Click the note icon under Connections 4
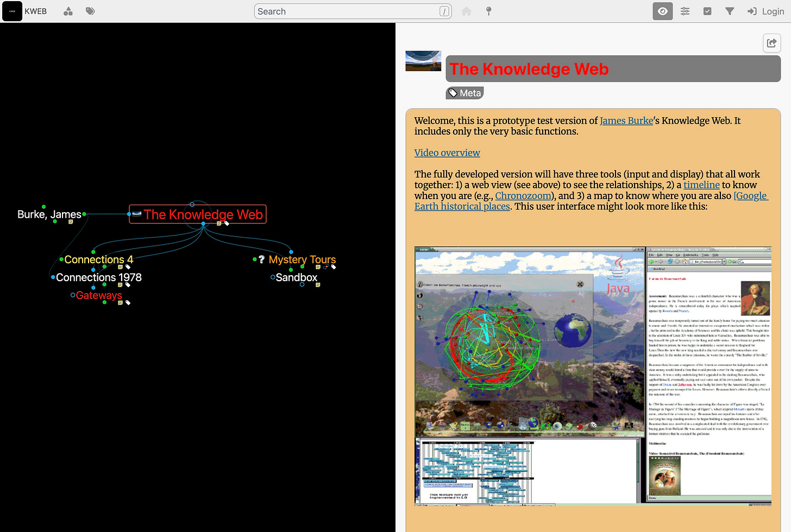Viewport: 791px width, 532px height. pos(120,267)
